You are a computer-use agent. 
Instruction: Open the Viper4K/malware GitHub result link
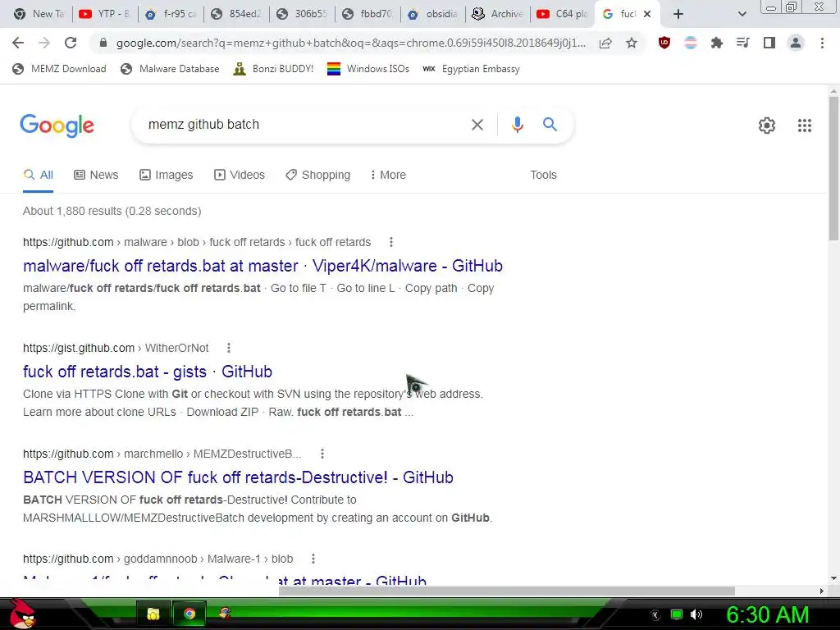pyautogui.click(x=262, y=266)
